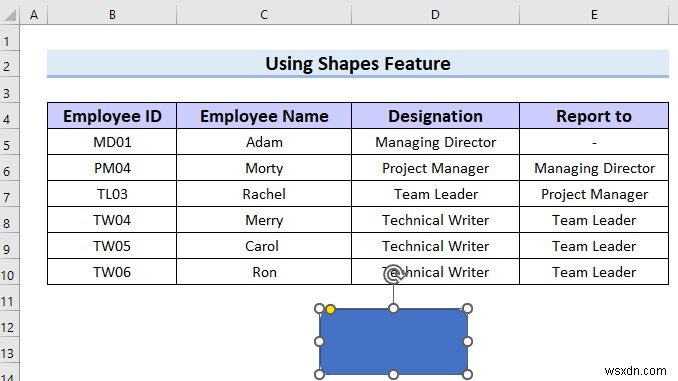Click the yellow corner-adjust handle on shape

330,309
